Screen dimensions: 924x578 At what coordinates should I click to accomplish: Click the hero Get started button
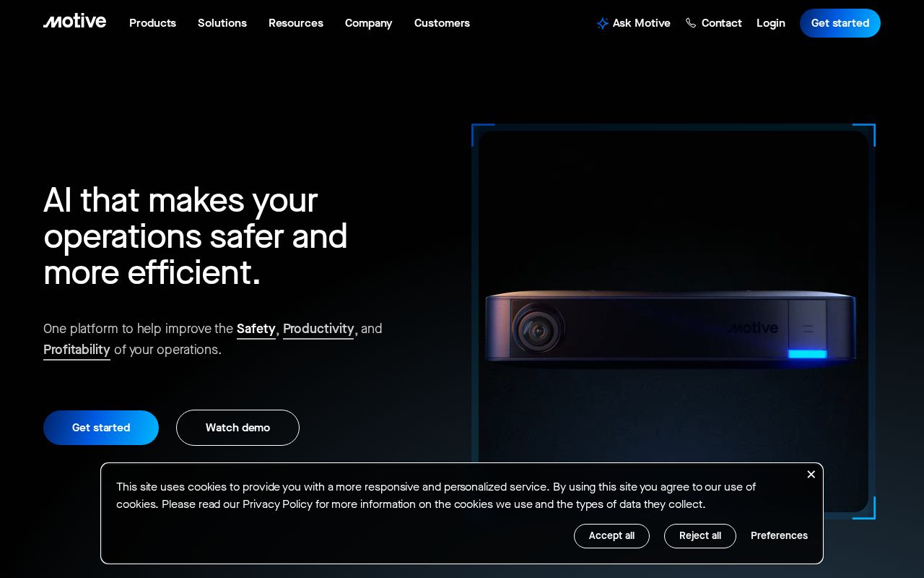[101, 428]
